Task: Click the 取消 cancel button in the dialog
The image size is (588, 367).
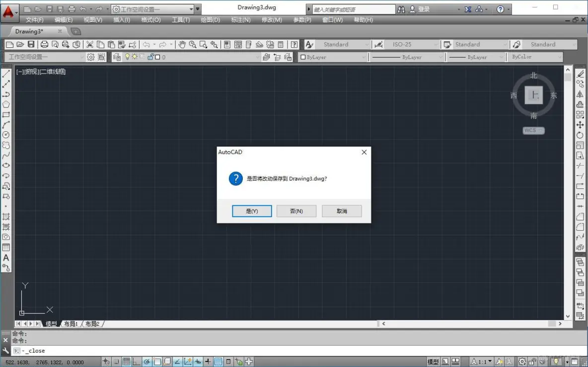Action: [342, 211]
